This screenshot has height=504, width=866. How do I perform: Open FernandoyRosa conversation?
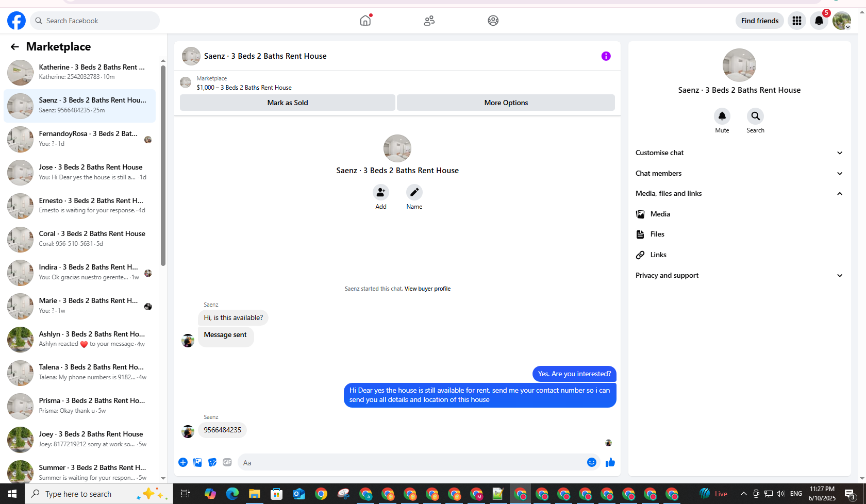coord(80,139)
